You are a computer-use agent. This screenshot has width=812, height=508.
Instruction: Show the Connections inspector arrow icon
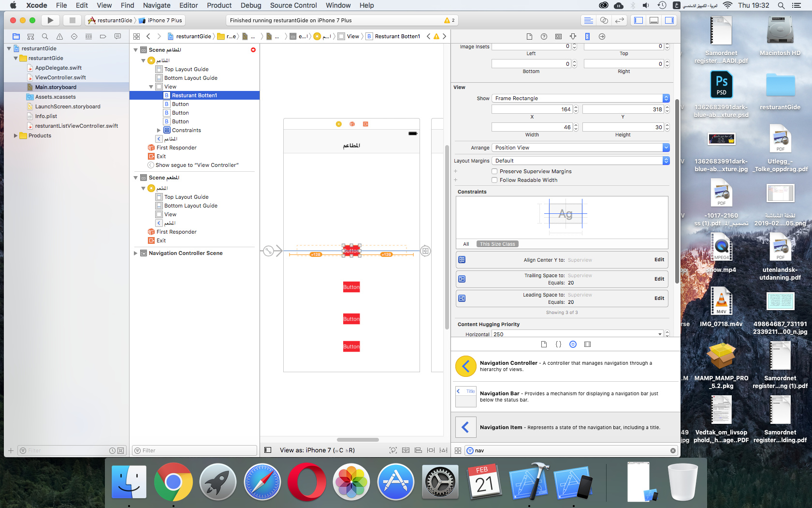tap(602, 36)
